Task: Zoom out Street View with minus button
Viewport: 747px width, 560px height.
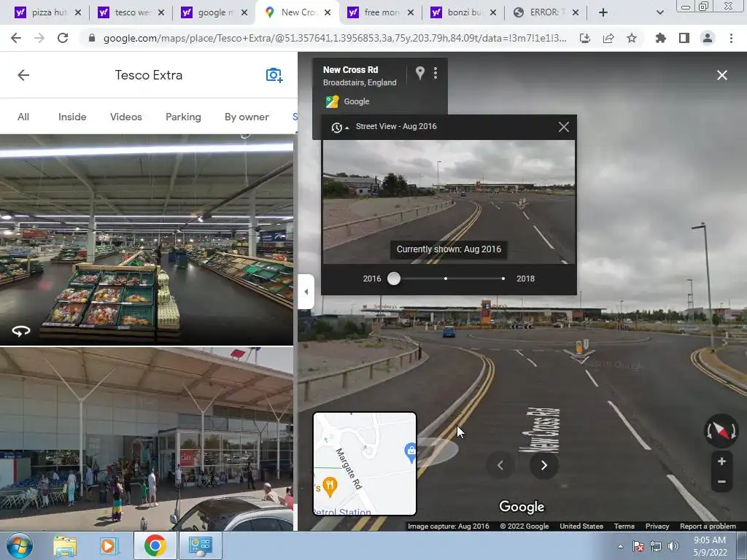Action: 721,481
